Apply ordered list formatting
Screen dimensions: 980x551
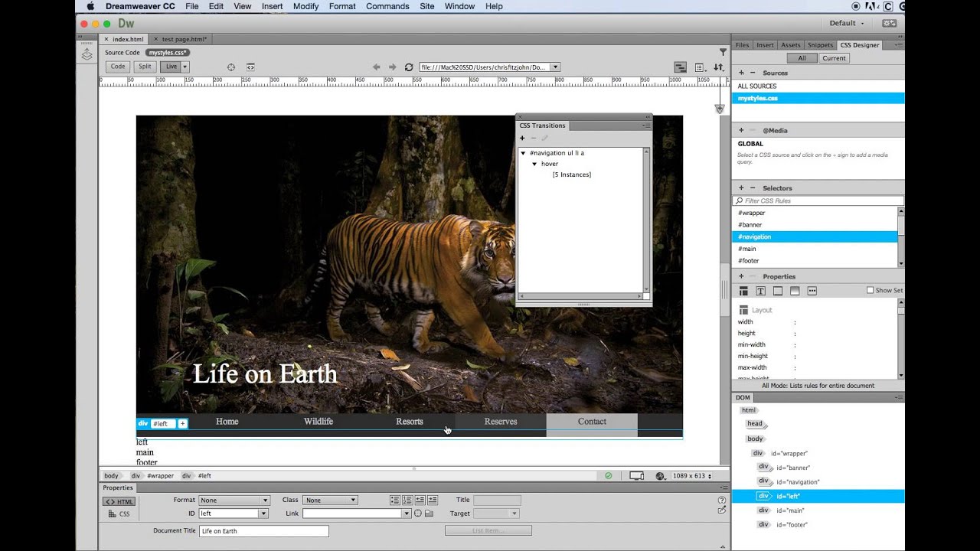click(408, 500)
